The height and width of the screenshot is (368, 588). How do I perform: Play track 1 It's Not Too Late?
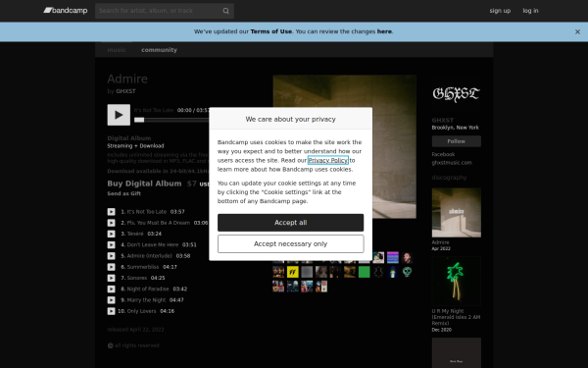point(112,212)
